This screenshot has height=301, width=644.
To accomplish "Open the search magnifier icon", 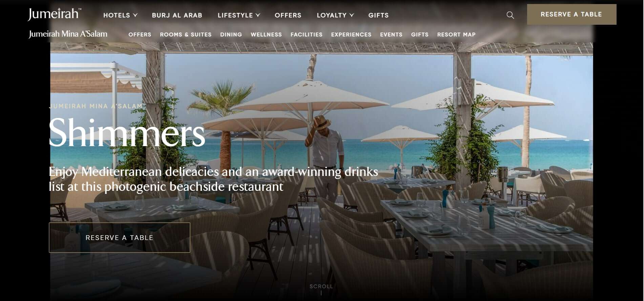I will (510, 15).
